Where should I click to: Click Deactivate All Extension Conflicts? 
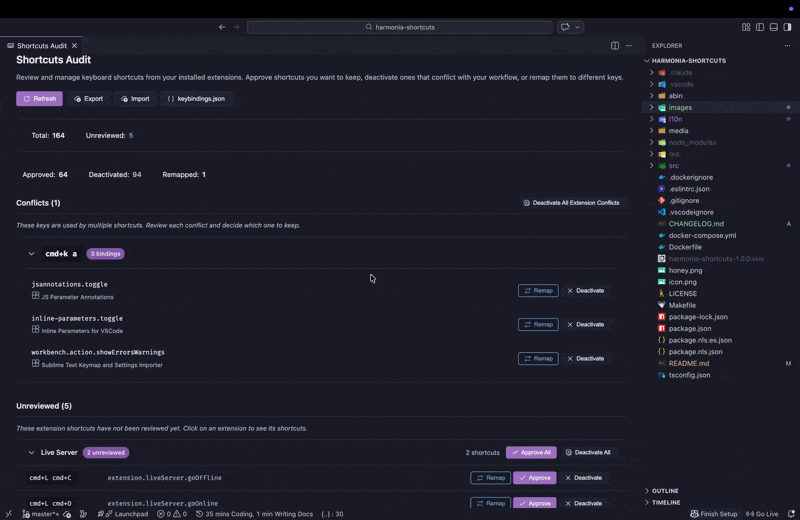pyautogui.click(x=571, y=203)
